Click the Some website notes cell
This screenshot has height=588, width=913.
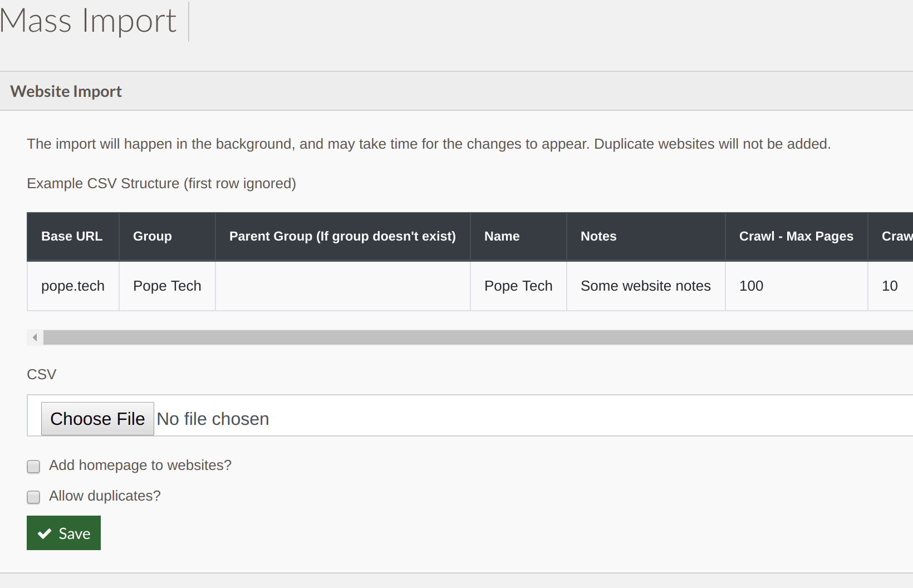click(x=646, y=286)
